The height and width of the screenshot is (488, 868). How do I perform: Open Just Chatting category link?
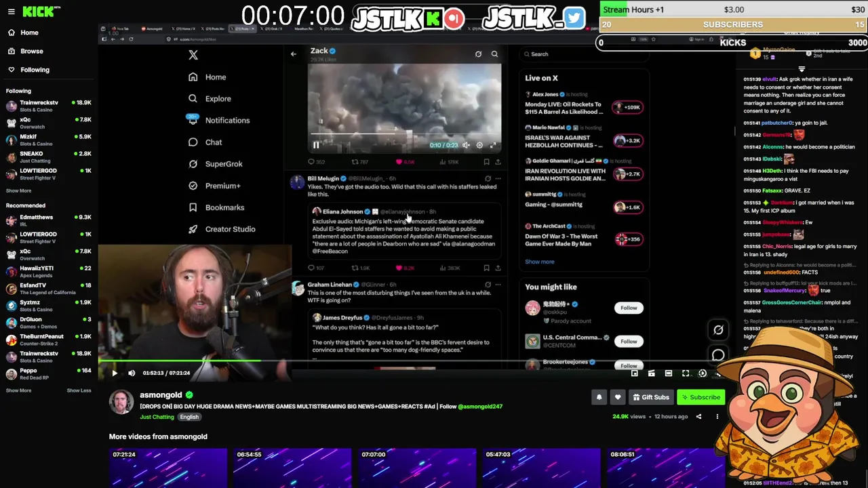157,417
